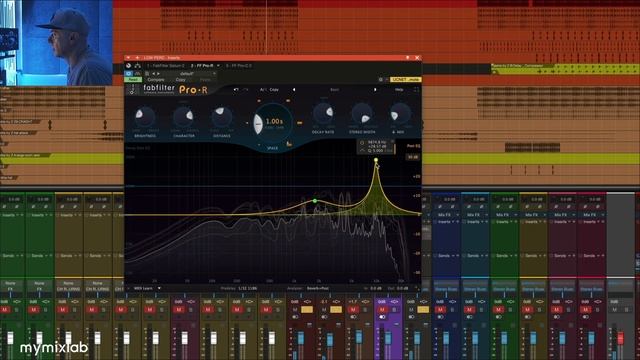This screenshot has width=640, height=360.
Task: Switch to the FF Pro-Q 3 insert tab
Action: point(239,65)
